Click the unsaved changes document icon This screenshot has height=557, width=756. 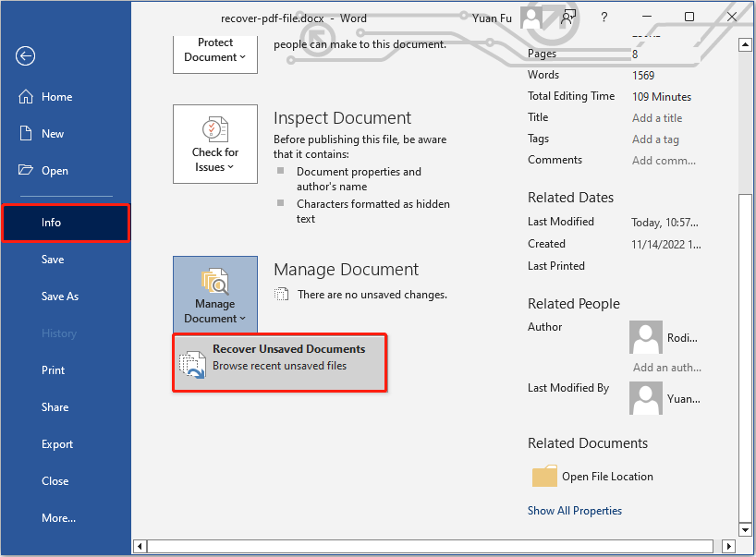coord(282,294)
